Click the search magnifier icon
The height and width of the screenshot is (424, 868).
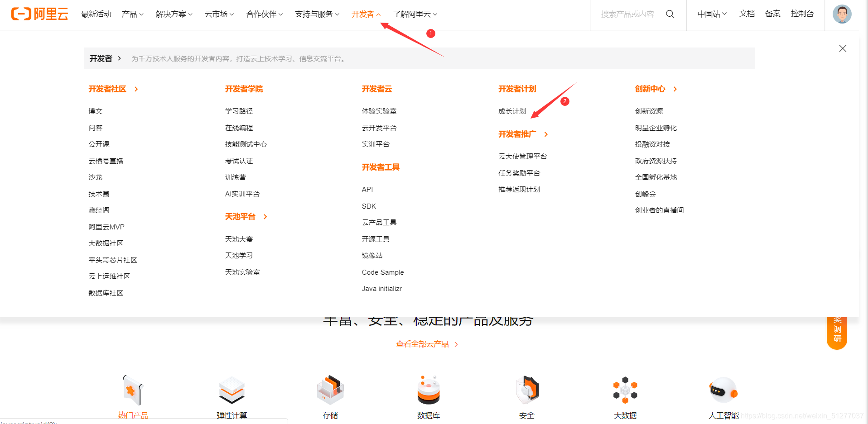pos(670,14)
